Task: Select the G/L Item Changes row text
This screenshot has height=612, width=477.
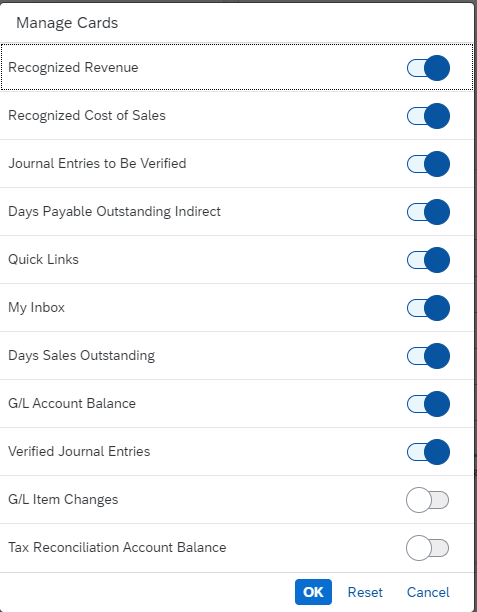Action: (63, 500)
